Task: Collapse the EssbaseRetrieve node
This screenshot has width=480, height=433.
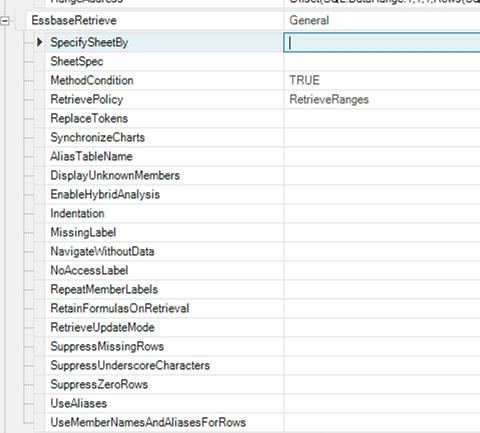Action: [x=5, y=21]
